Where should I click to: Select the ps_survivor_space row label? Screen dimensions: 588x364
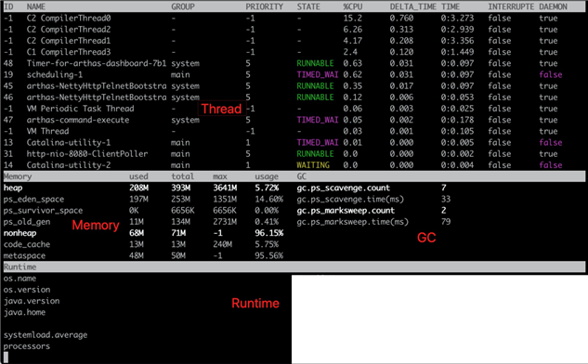click(43, 210)
